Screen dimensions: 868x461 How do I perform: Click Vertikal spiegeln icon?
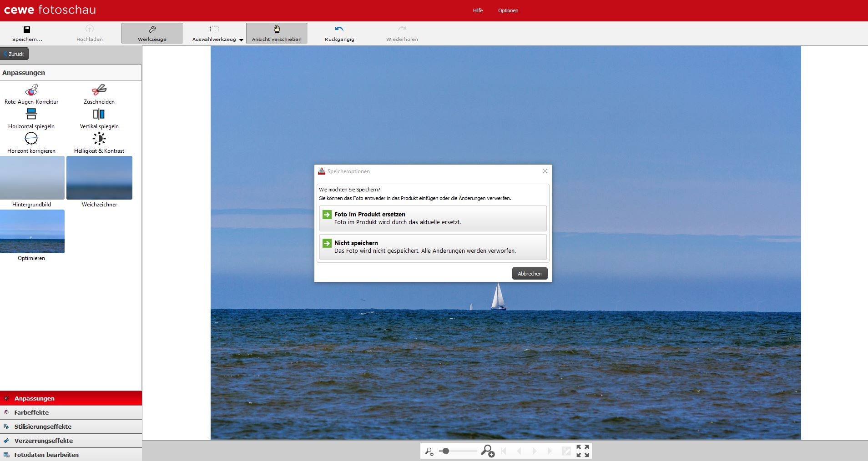click(99, 114)
